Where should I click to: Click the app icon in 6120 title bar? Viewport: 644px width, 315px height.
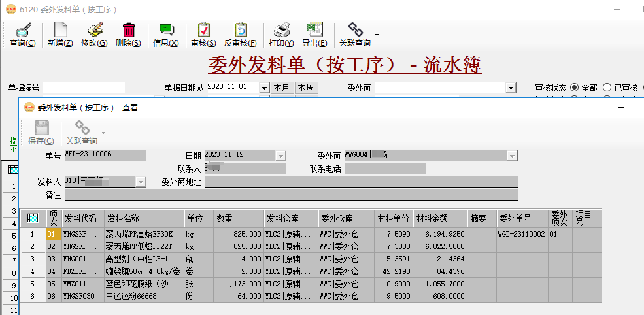click(11, 9)
